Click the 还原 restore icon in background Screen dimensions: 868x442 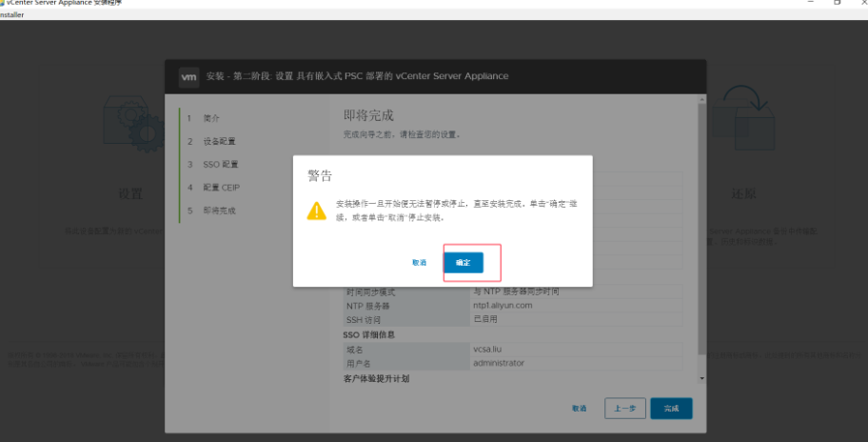click(x=743, y=117)
